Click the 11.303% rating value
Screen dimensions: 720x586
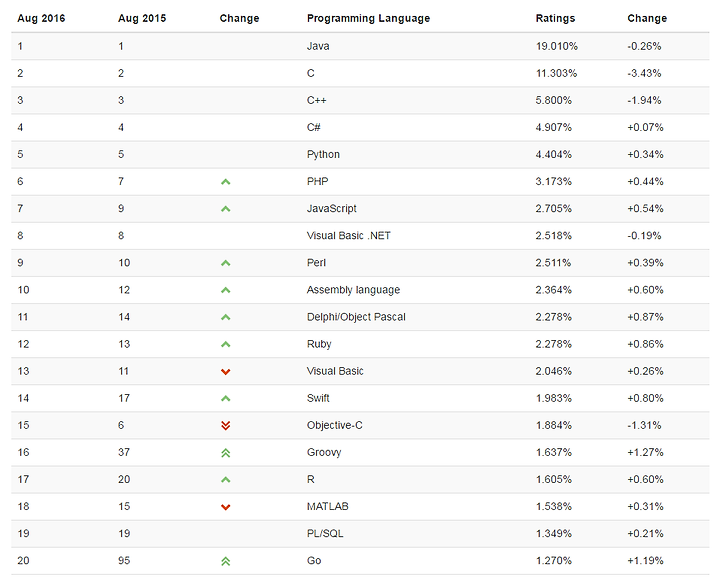click(x=556, y=73)
